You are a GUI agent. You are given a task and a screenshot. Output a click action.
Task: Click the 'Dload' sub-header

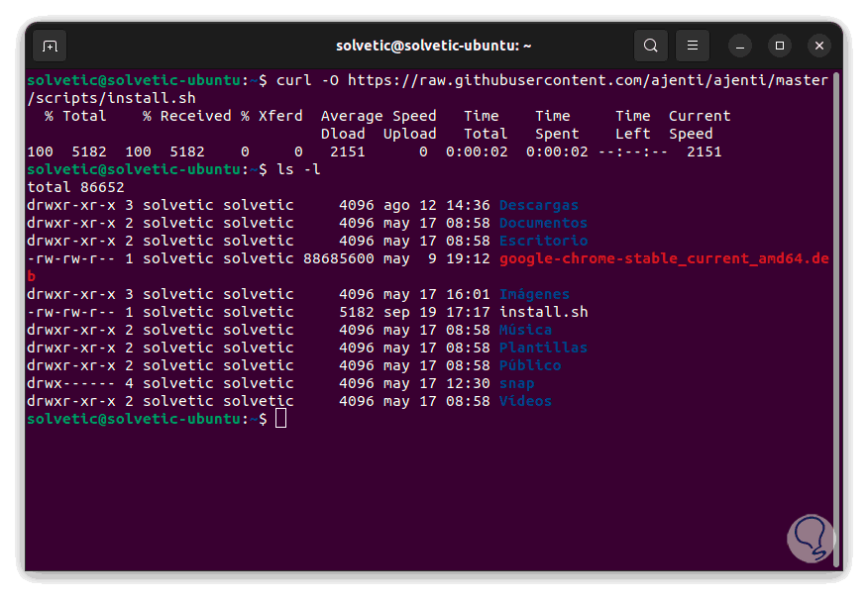343,134
